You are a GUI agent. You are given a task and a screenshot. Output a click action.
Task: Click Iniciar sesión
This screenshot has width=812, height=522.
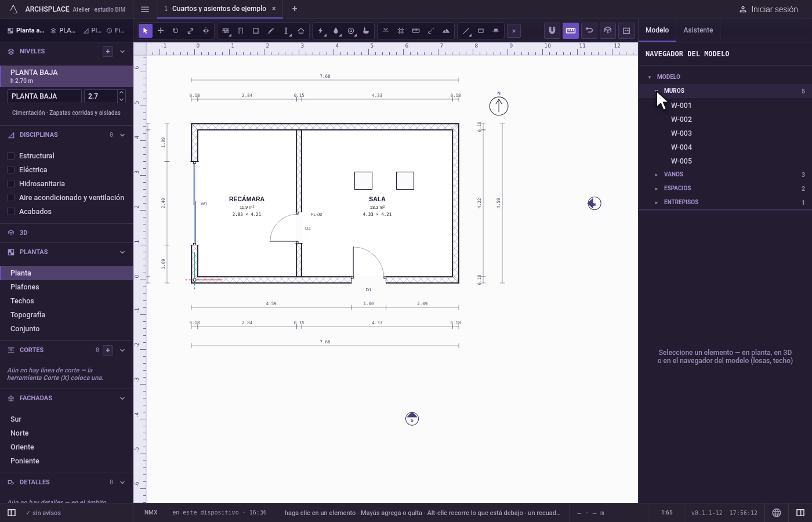pos(768,9)
